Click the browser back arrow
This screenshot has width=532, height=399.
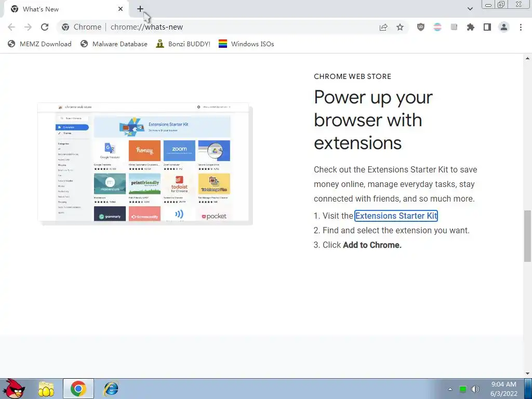point(11,27)
